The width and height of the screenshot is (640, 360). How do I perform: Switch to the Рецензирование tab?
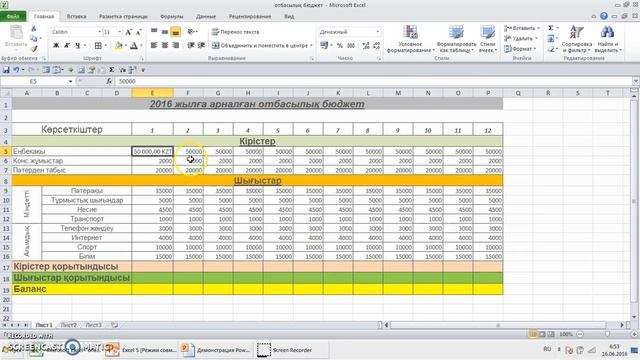250,16
